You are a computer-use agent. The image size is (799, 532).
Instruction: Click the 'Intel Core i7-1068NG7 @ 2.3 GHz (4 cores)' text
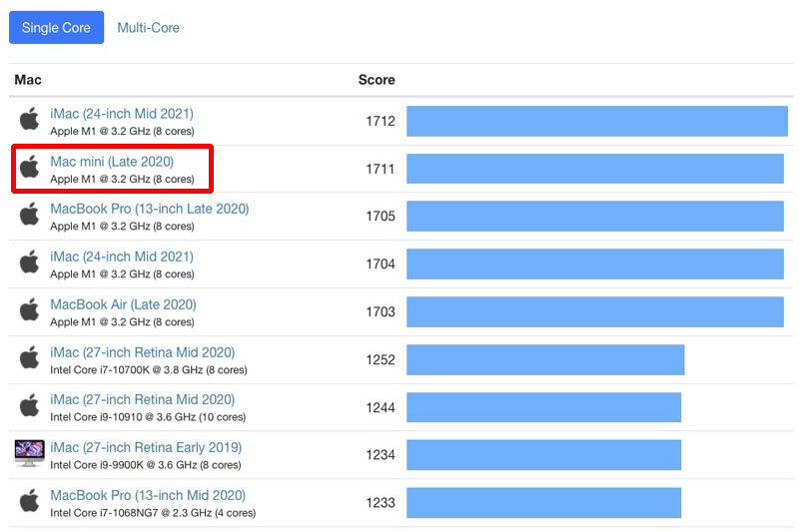coord(153,513)
